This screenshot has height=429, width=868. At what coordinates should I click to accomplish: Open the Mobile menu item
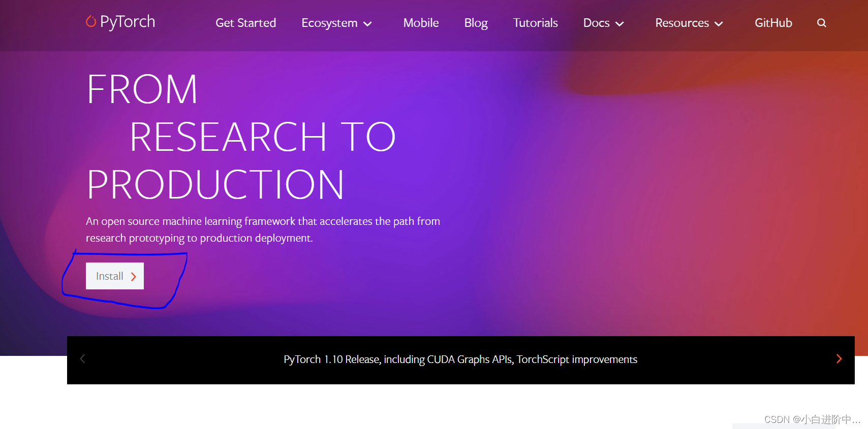pos(421,23)
